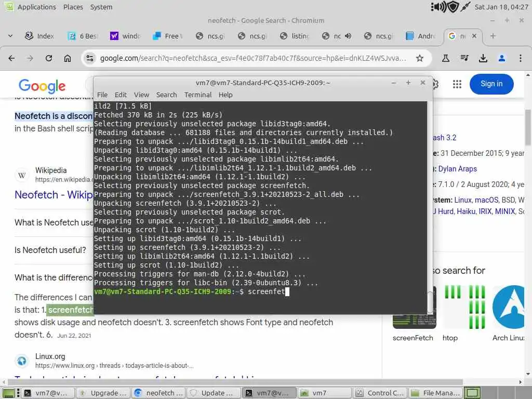Open terminal Search menu
Image resolution: width=532 pixels, height=399 pixels.
pos(167,95)
